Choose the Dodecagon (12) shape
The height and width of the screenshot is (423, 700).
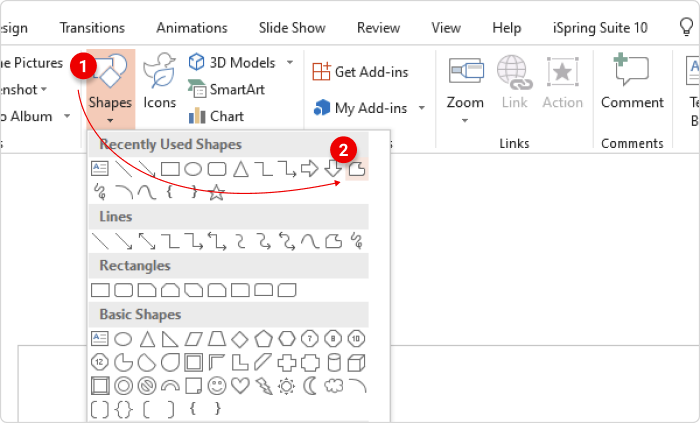click(x=100, y=362)
